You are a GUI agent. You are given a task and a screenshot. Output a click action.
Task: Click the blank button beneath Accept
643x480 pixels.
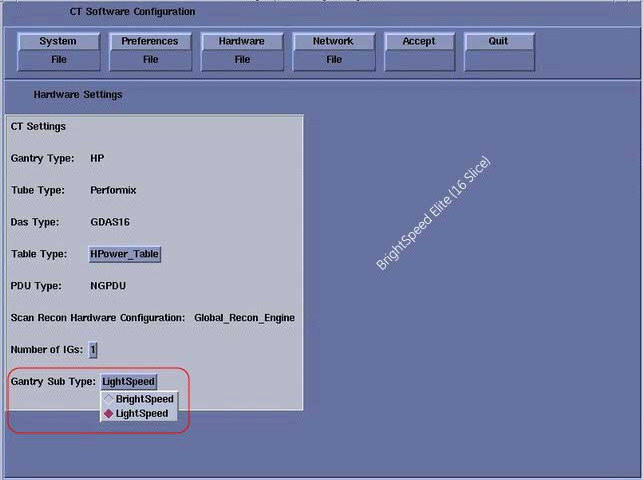tap(418, 59)
